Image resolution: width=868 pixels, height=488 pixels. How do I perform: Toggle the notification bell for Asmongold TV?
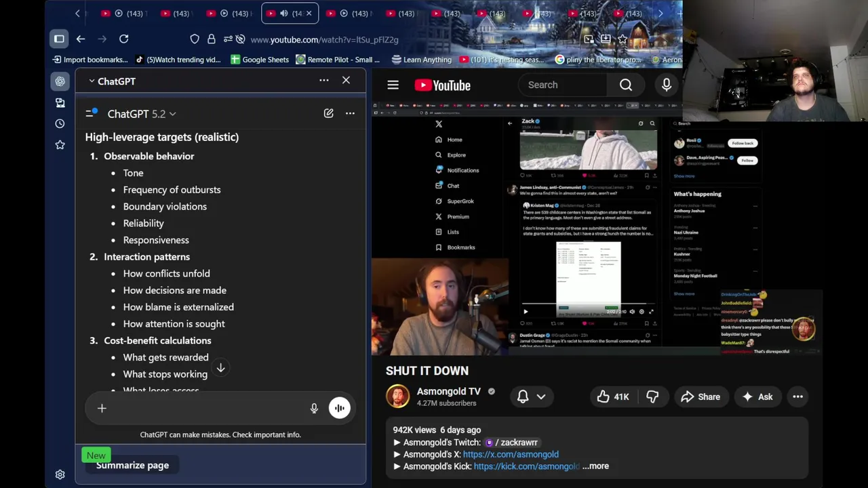point(523,397)
